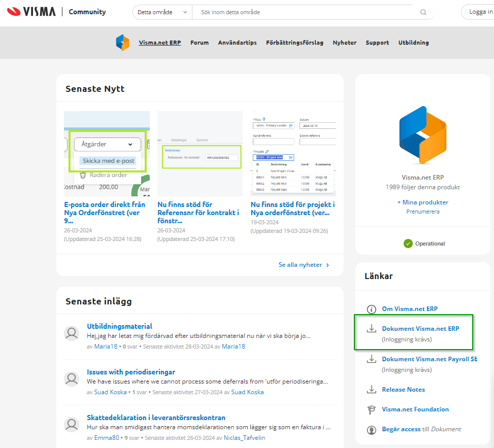Open author Maria18 profile in the Utbildningsmaterial byline
The height and width of the screenshot is (448, 494).
[x=106, y=347]
